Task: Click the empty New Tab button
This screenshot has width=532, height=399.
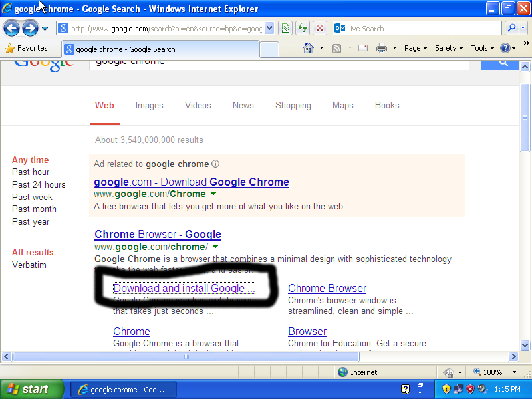Action: pyautogui.click(x=269, y=49)
